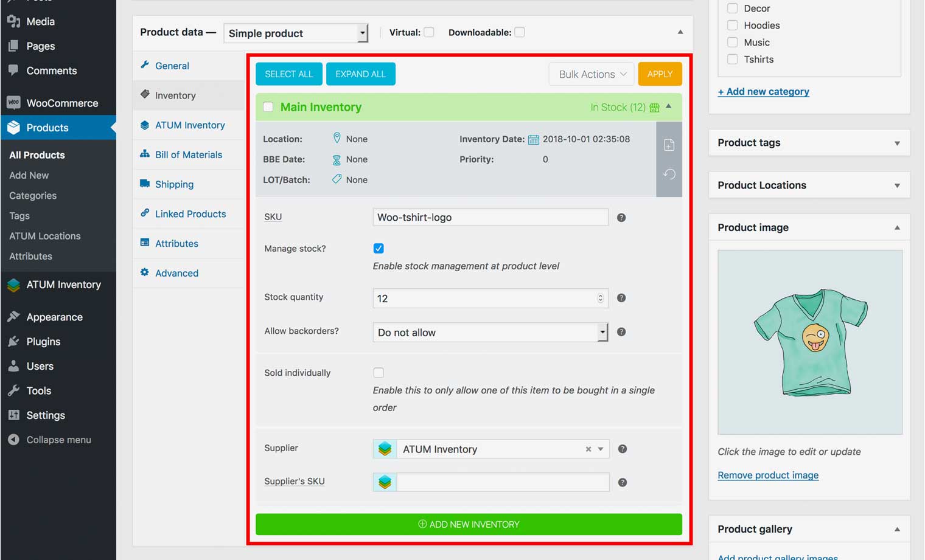This screenshot has height=560, width=925.
Task: Click the BBE Date hourglass icon
Action: (x=337, y=160)
